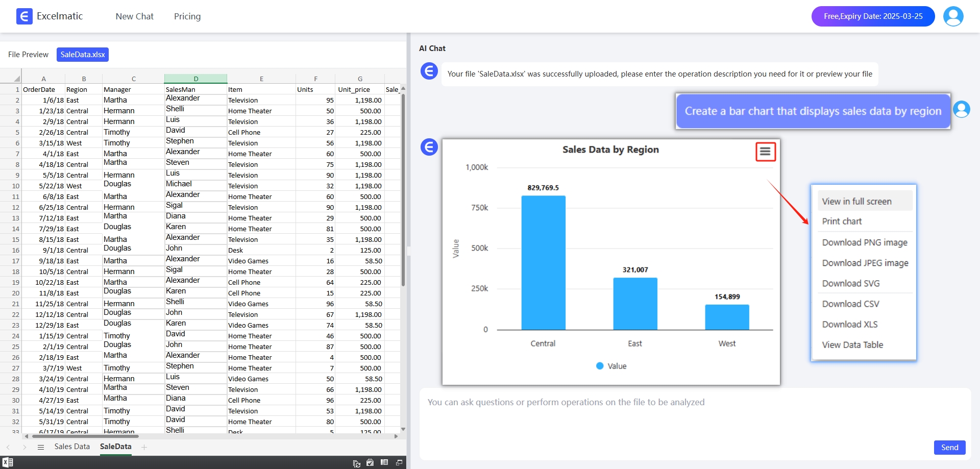Add a new sheet with plus icon
This screenshot has width=980, height=469.
(x=144, y=447)
